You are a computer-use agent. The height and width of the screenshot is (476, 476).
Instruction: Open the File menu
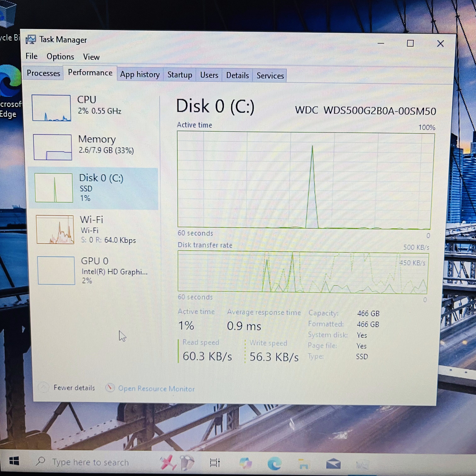tap(31, 56)
